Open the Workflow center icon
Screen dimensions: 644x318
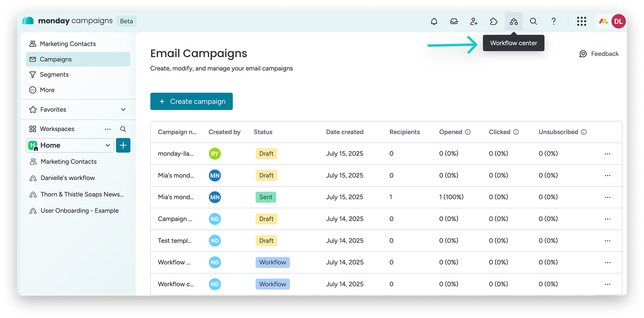(x=513, y=21)
